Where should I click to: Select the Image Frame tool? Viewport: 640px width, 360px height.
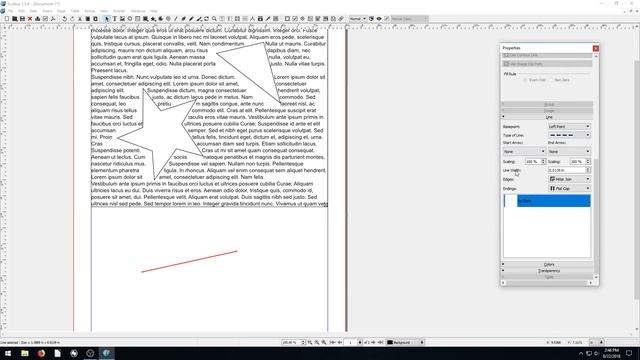(122, 19)
